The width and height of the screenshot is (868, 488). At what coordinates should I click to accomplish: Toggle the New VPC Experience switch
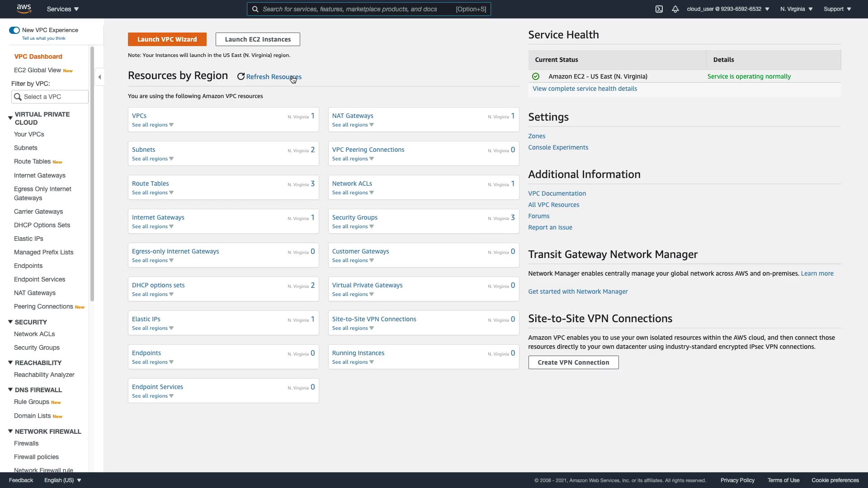coord(14,30)
